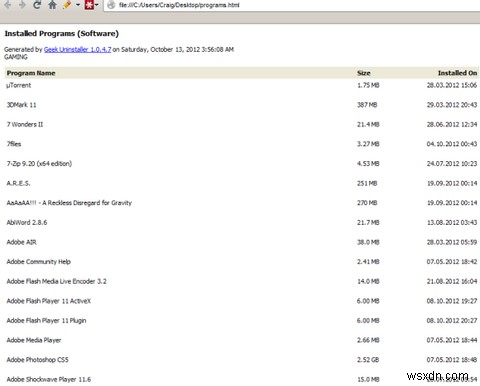Select the Adobe Shockwave Player 11.6 entry

coord(49,379)
